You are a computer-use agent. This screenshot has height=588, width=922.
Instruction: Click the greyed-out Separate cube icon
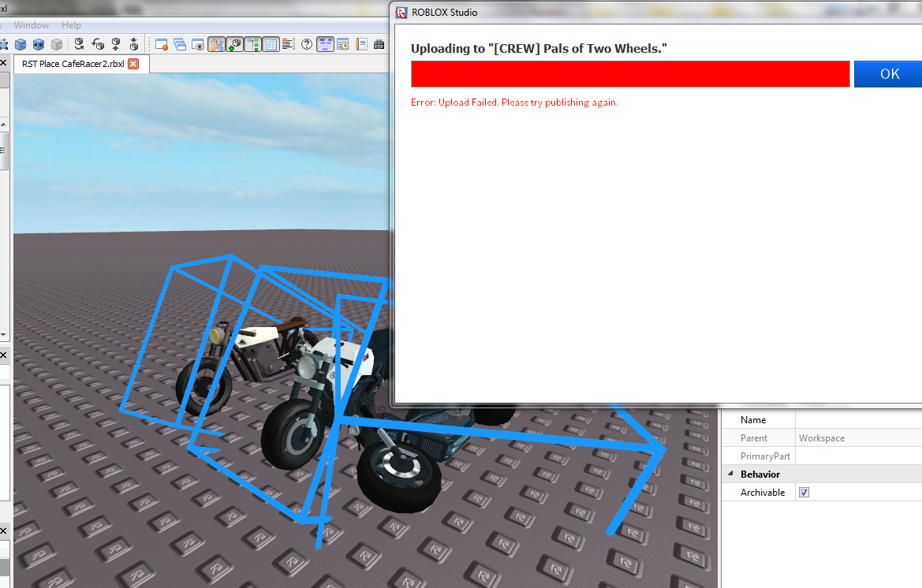click(x=57, y=45)
